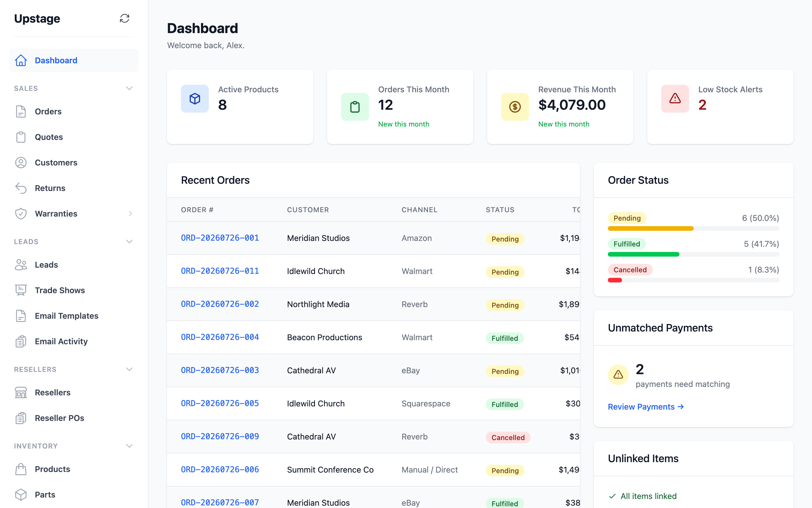Open order ORD-20260726-003
The image size is (812, 508).
point(220,370)
